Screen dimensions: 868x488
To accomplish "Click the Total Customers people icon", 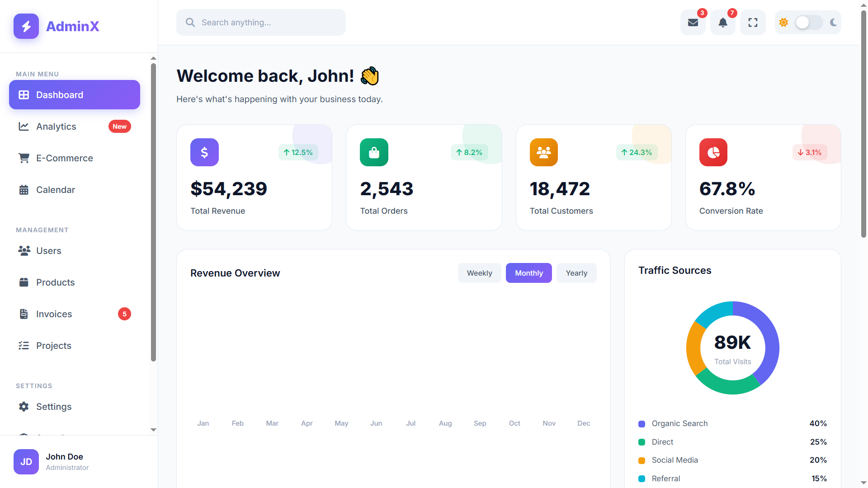I will (544, 152).
